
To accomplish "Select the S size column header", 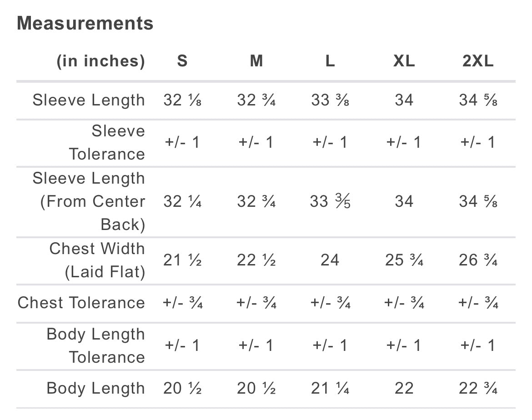I will pos(182,61).
